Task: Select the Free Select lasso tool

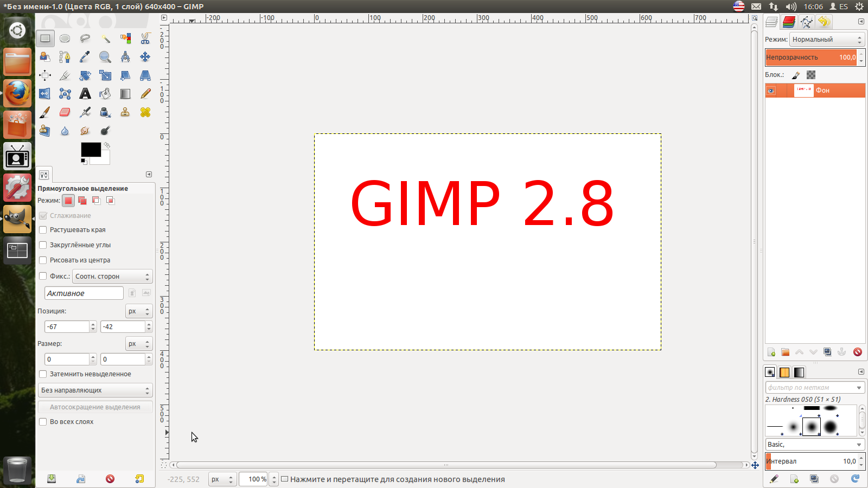Action: [x=85, y=38]
